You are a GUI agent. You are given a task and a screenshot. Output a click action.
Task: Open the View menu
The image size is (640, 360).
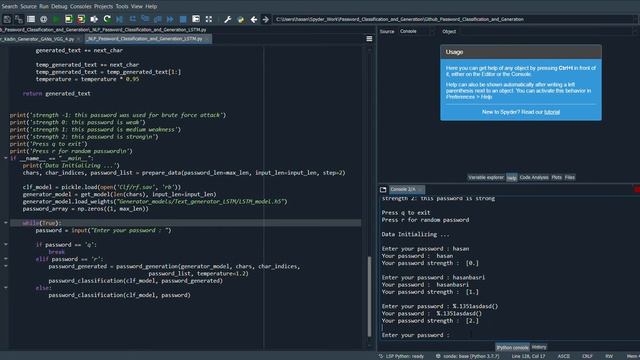click(x=137, y=6)
